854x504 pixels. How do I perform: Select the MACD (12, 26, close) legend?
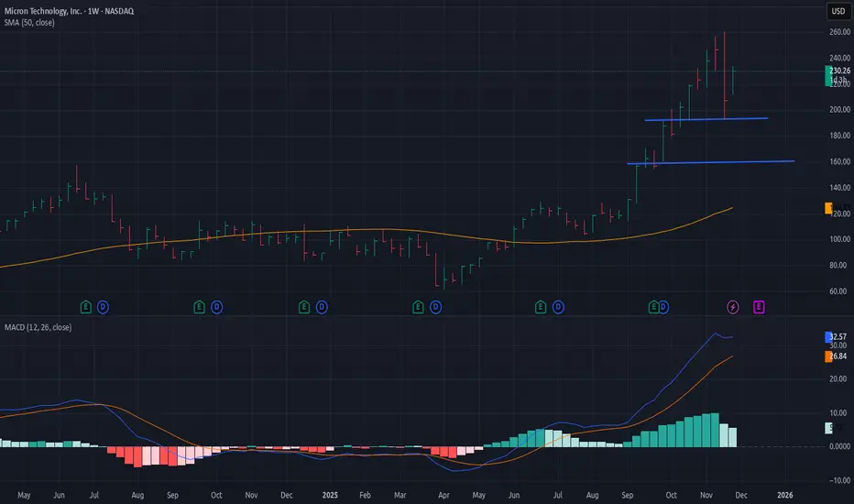click(38, 327)
